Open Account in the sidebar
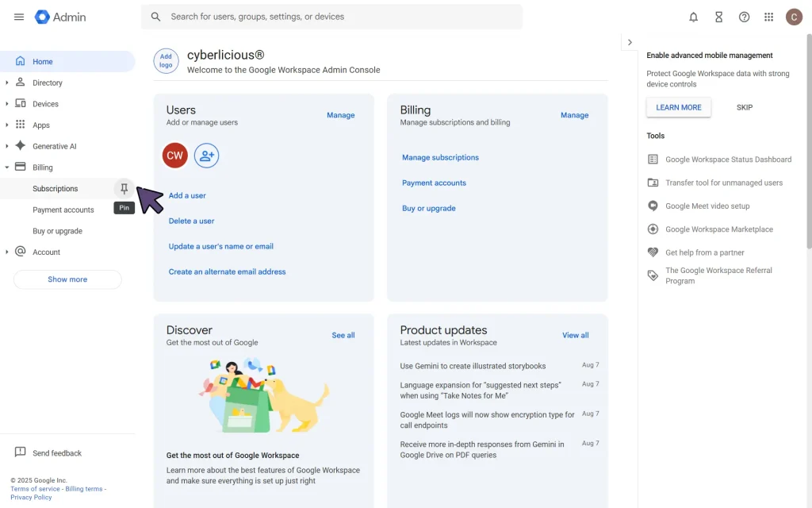Image resolution: width=812 pixels, height=508 pixels. coord(67,252)
